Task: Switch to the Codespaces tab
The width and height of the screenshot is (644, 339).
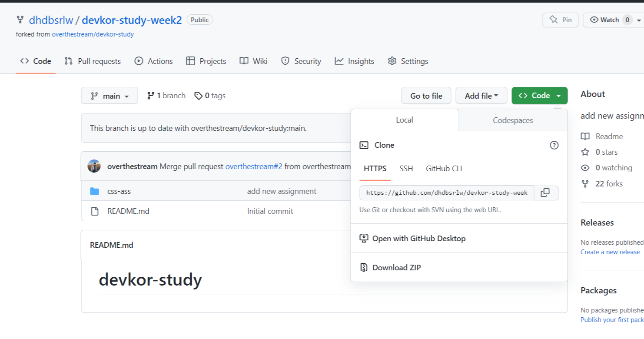Action: coord(513,120)
